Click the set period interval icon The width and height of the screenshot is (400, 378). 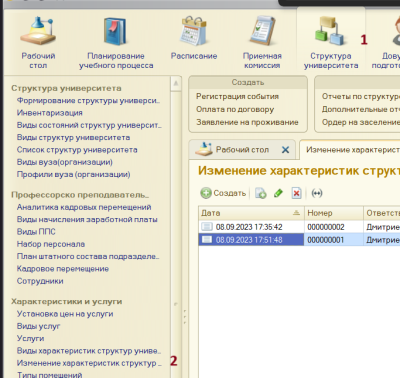click(x=317, y=193)
